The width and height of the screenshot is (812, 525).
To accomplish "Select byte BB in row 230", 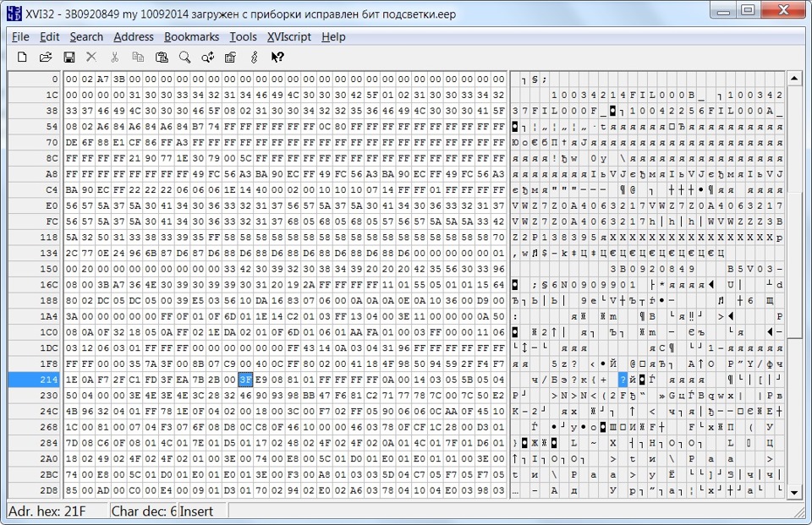I will pyautogui.click(x=309, y=396).
